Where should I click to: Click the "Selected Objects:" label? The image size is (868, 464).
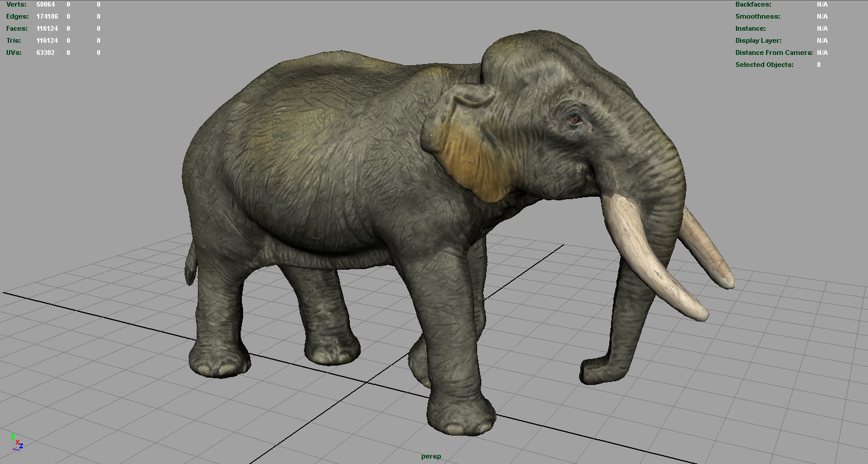(x=764, y=65)
